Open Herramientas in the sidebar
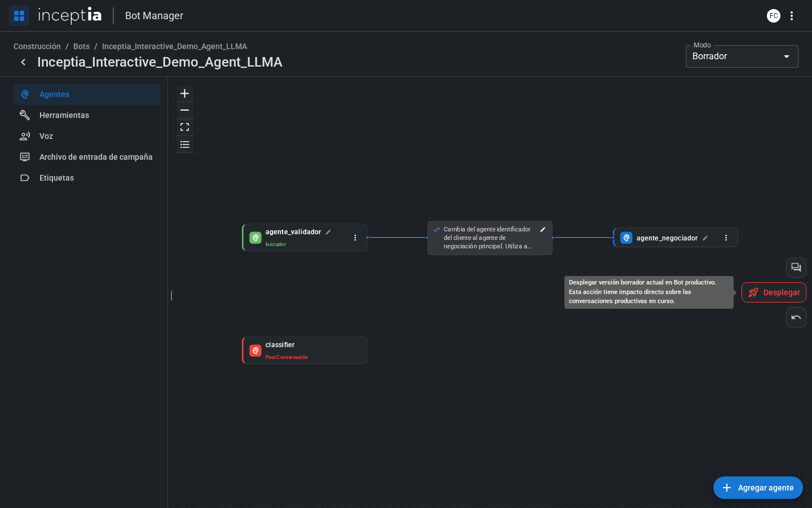 point(87,115)
